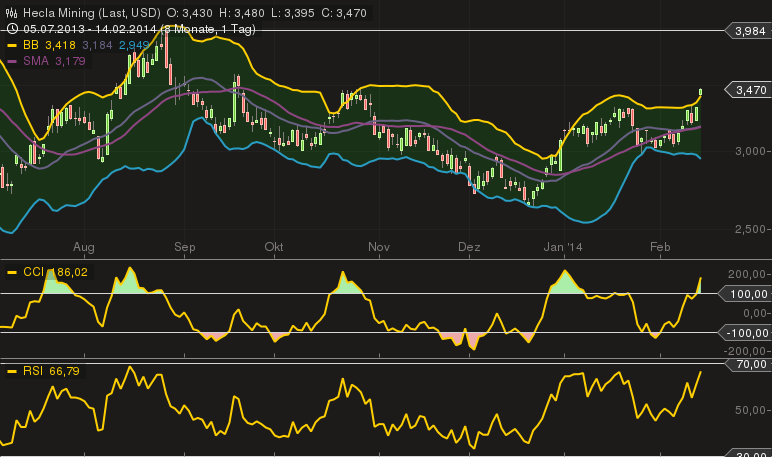Click the RSI indicator label
This screenshot has width=772, height=457.
coord(34,372)
